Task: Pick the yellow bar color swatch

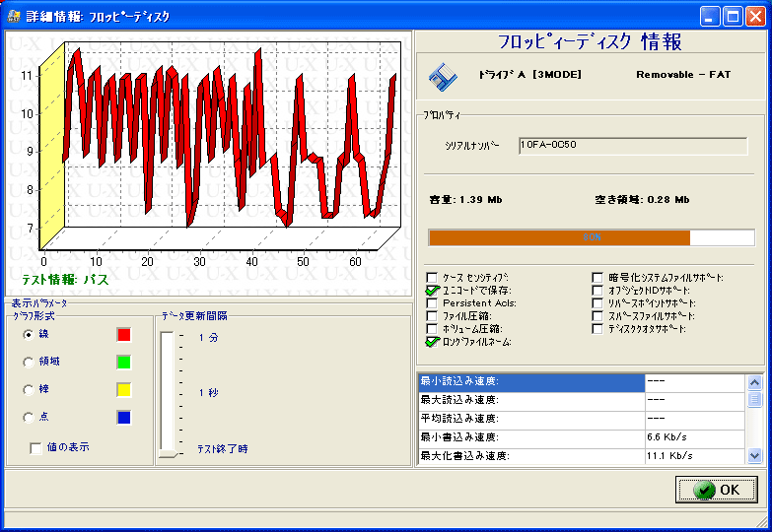Action: coord(123,390)
